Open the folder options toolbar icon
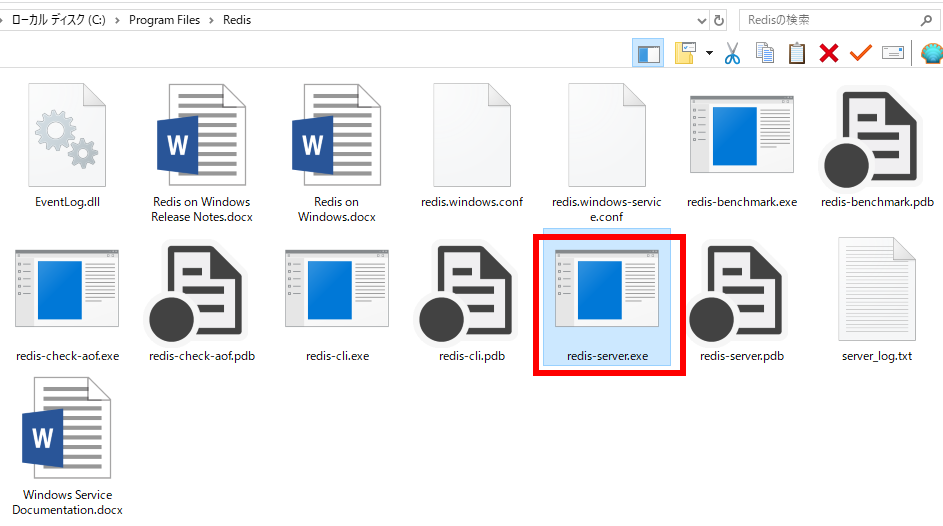Viewport: 943px width, 526px height. tap(685, 54)
